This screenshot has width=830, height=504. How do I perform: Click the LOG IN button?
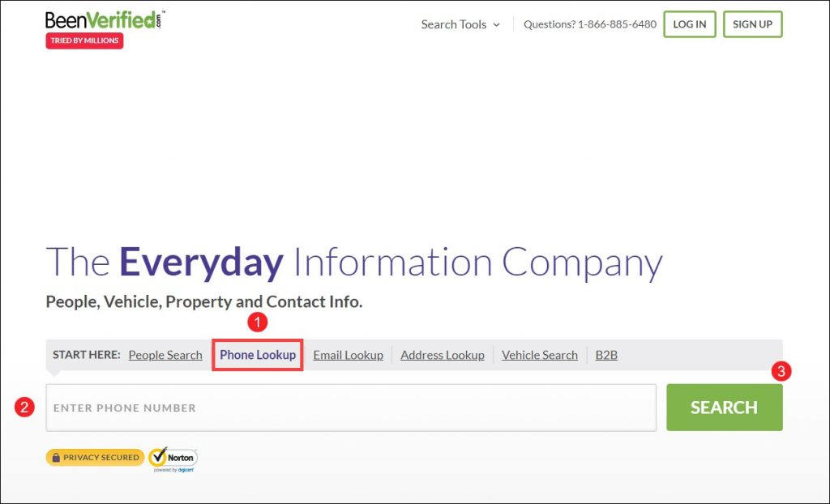pos(689,24)
